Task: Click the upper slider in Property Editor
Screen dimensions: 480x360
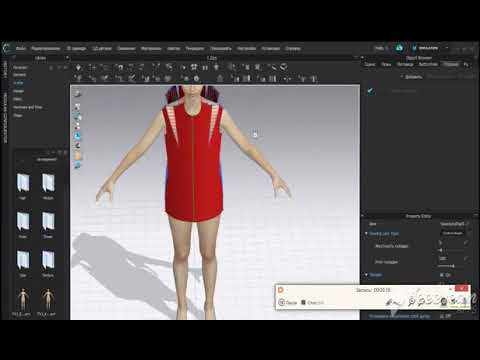Action: tap(451, 250)
